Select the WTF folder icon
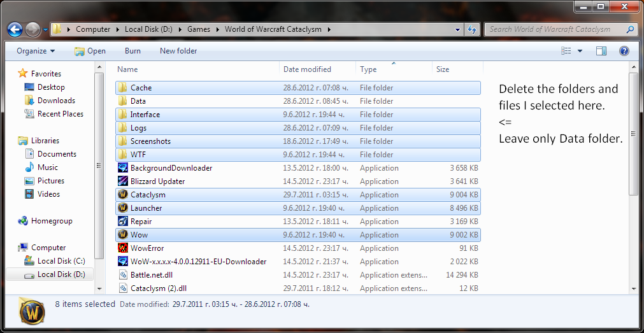Image resolution: width=644 pixels, height=333 pixels. click(122, 155)
